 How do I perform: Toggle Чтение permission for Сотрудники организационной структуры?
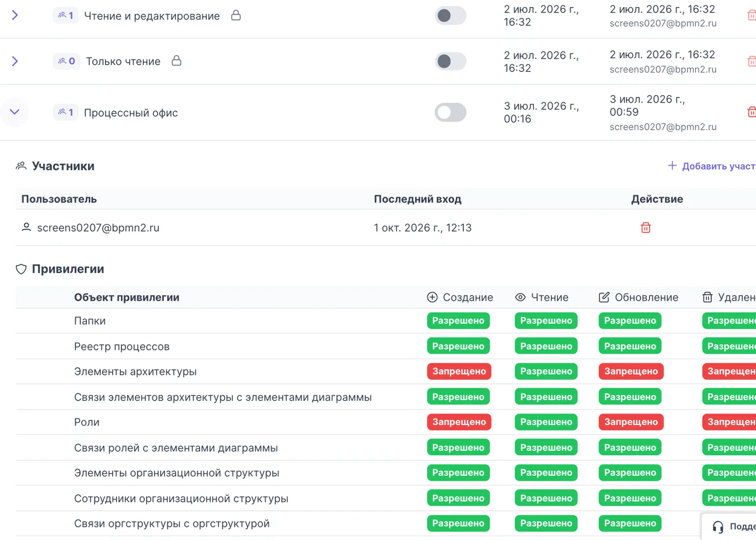[x=546, y=498]
